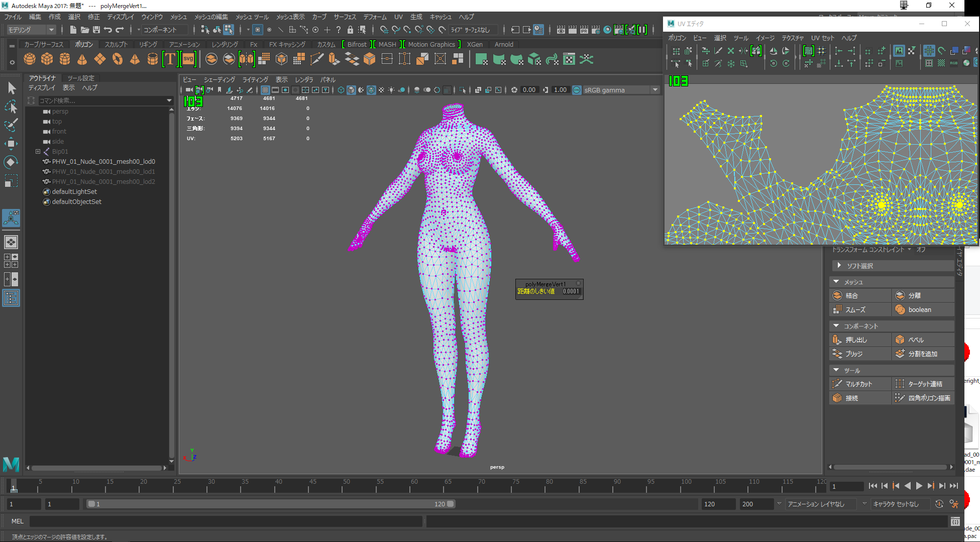
Task: Click the polygon sphere shelf icon
Action: coord(30,59)
